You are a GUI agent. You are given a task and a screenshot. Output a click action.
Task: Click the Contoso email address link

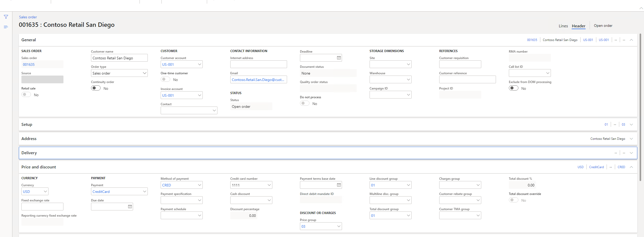tap(258, 80)
